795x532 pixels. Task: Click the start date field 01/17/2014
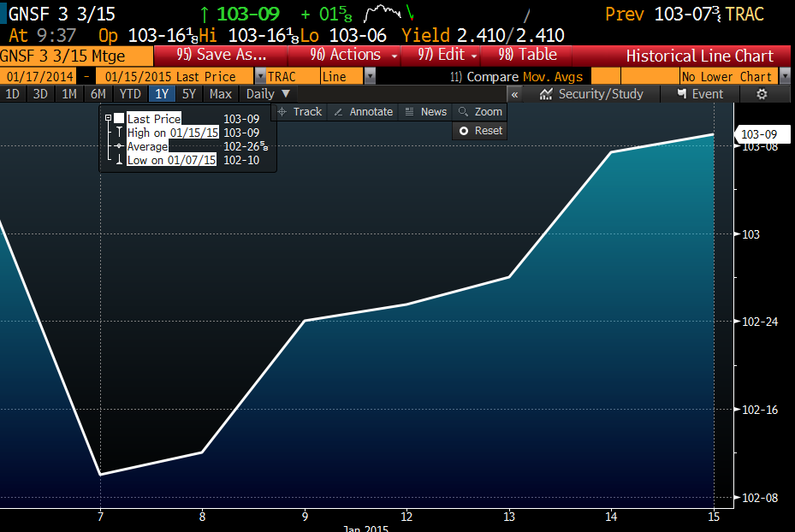37,77
